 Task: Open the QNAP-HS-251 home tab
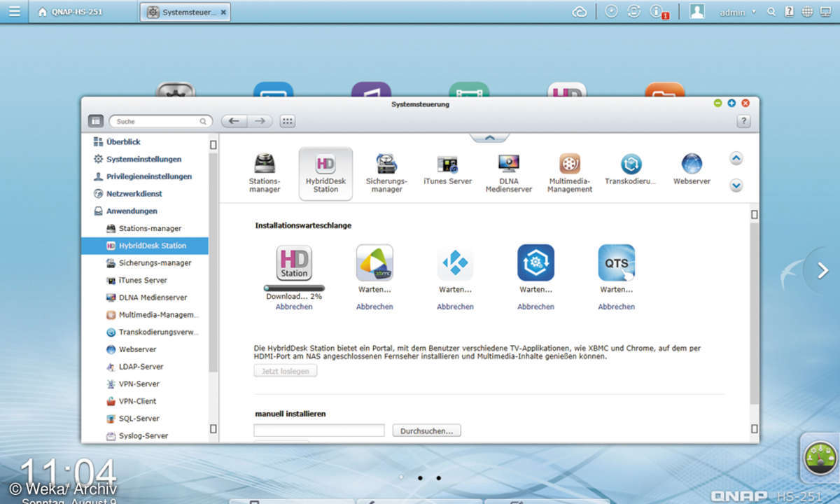pyautogui.click(x=70, y=12)
